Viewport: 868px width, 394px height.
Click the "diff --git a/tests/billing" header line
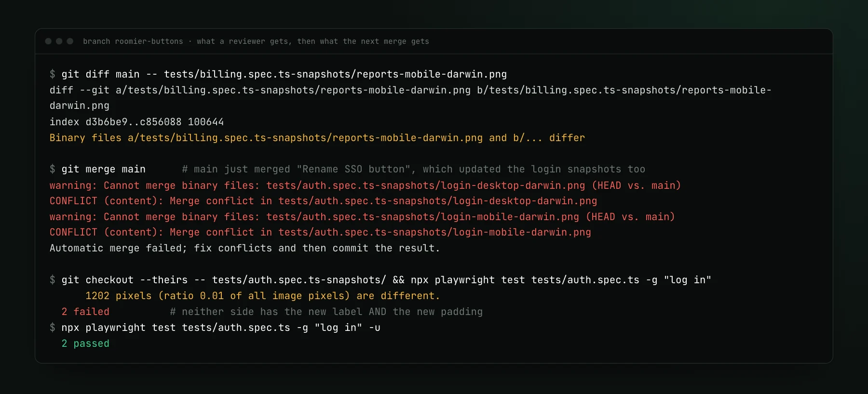click(x=410, y=98)
